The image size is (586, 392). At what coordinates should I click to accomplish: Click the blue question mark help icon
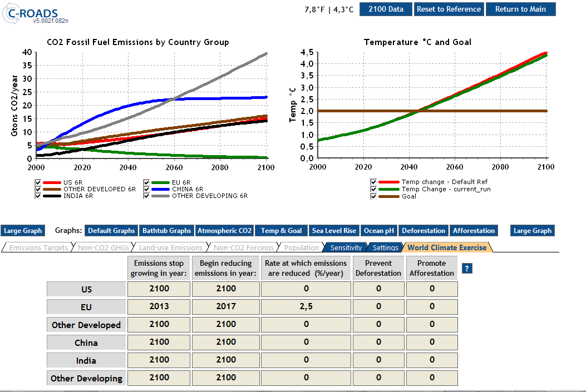[467, 269]
